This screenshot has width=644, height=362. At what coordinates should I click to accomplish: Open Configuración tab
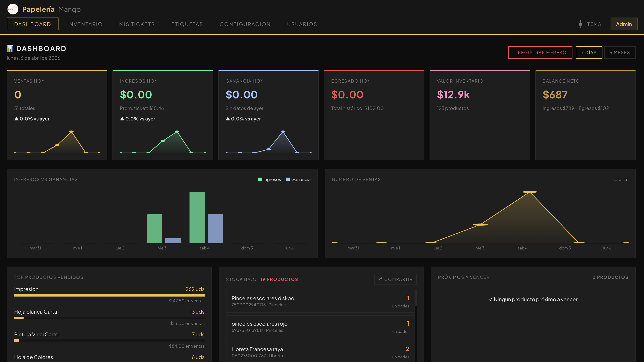245,24
